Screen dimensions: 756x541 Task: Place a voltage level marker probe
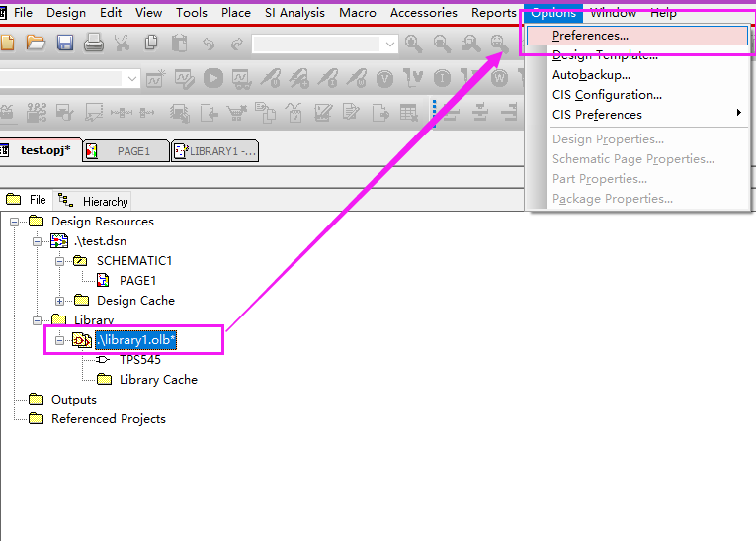(271, 78)
